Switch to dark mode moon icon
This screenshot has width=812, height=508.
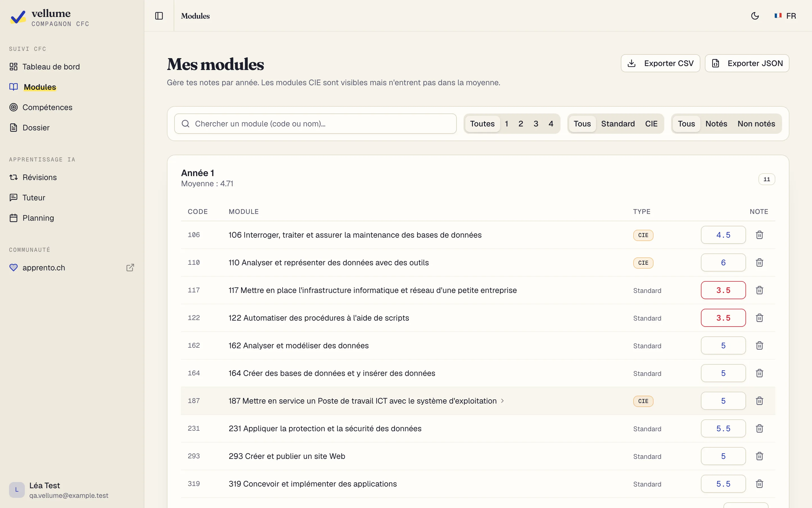(x=755, y=16)
